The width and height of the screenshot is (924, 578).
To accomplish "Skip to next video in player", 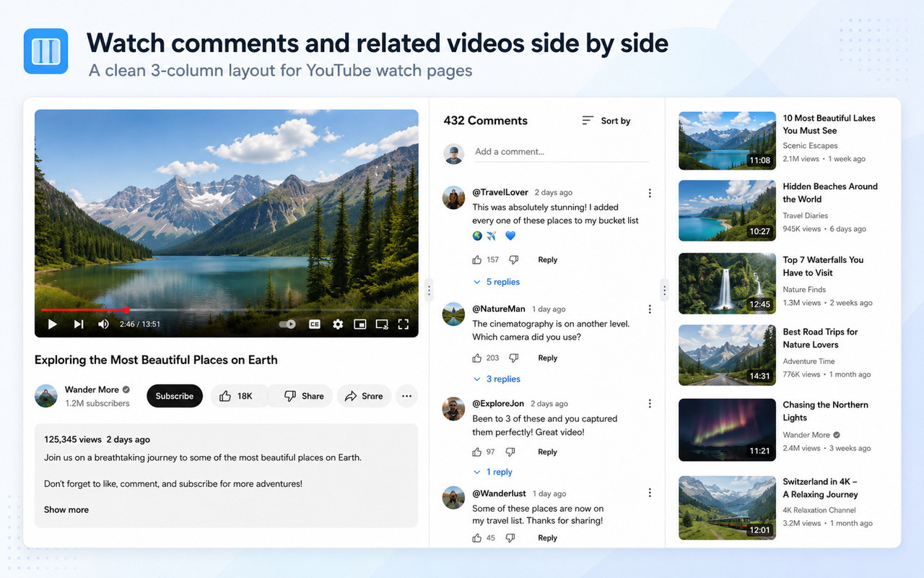I will coord(78,324).
